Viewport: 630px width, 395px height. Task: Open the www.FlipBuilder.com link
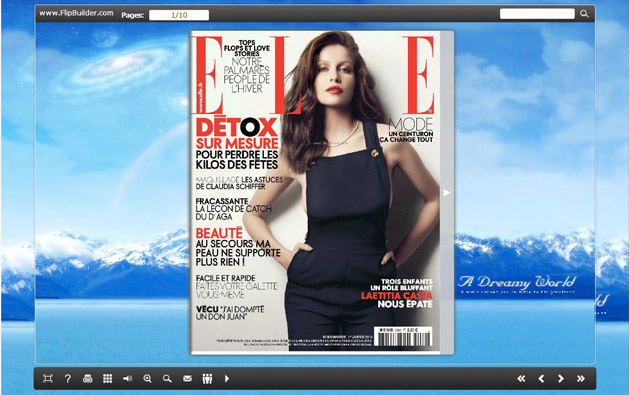(76, 13)
